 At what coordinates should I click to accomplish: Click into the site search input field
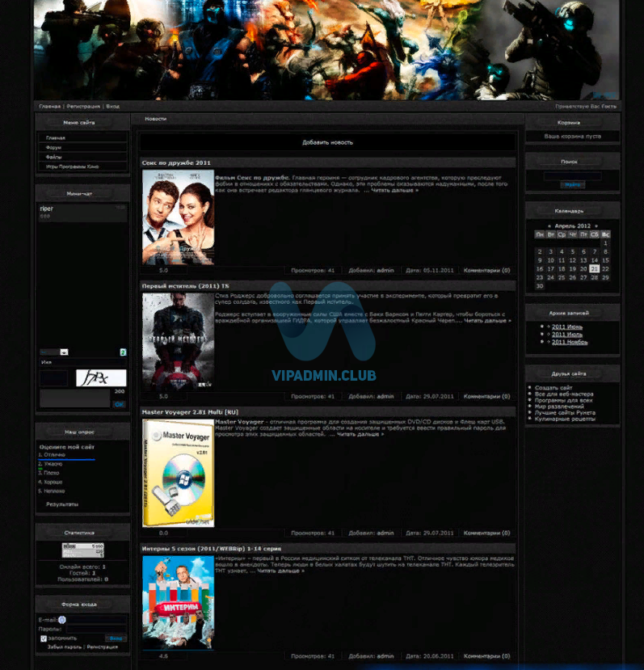pos(573,175)
